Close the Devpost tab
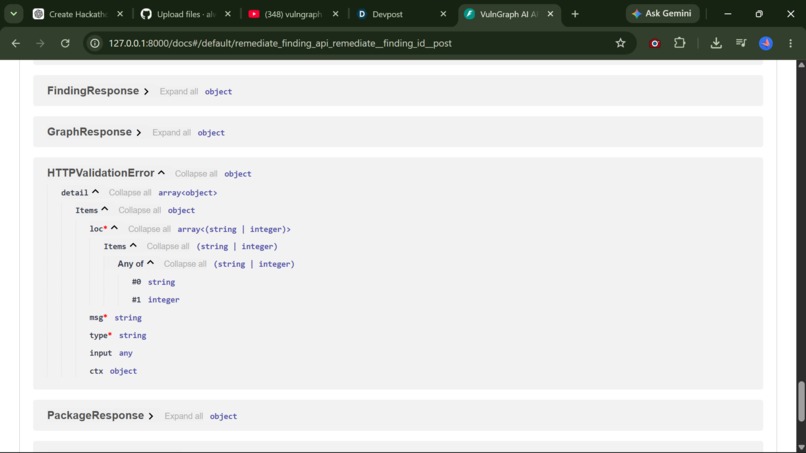806x453 pixels. pyautogui.click(x=443, y=14)
